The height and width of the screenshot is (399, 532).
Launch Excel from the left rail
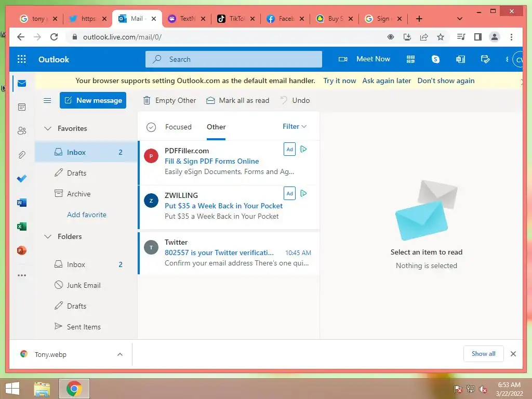coord(22,227)
